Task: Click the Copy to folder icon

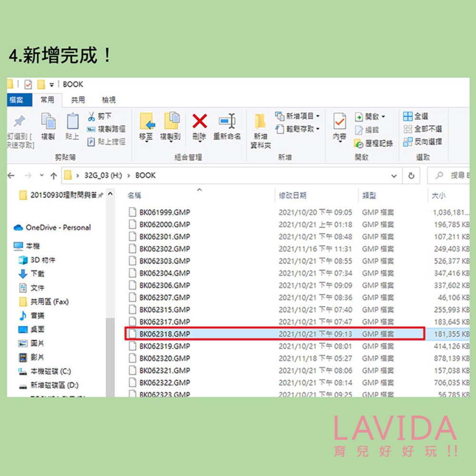Action: [171, 121]
